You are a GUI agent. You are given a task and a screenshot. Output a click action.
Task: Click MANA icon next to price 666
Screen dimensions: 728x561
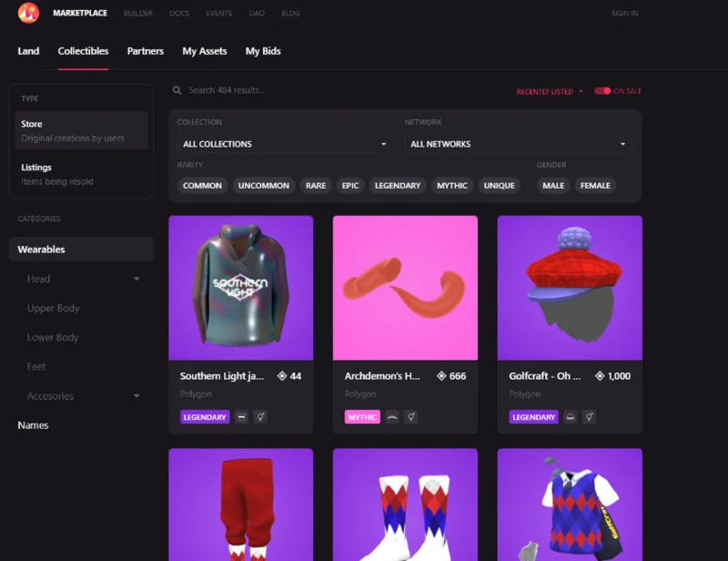[441, 376]
